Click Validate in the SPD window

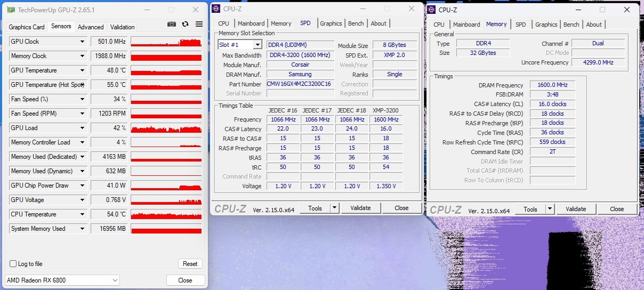tap(360, 208)
